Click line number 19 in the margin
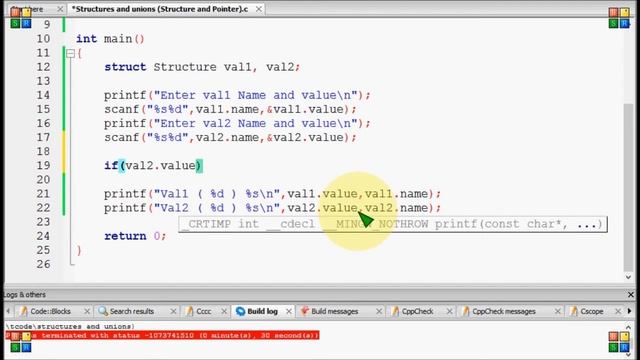 pyautogui.click(x=43, y=166)
